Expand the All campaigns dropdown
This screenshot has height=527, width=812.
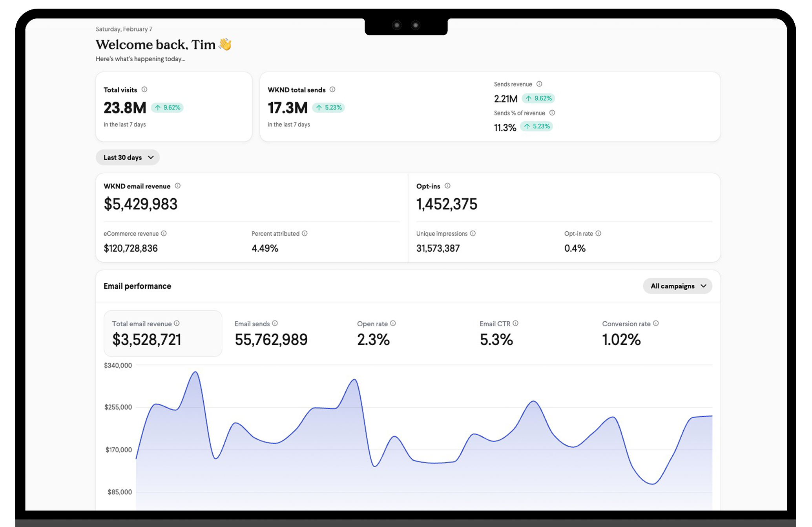[x=677, y=286]
